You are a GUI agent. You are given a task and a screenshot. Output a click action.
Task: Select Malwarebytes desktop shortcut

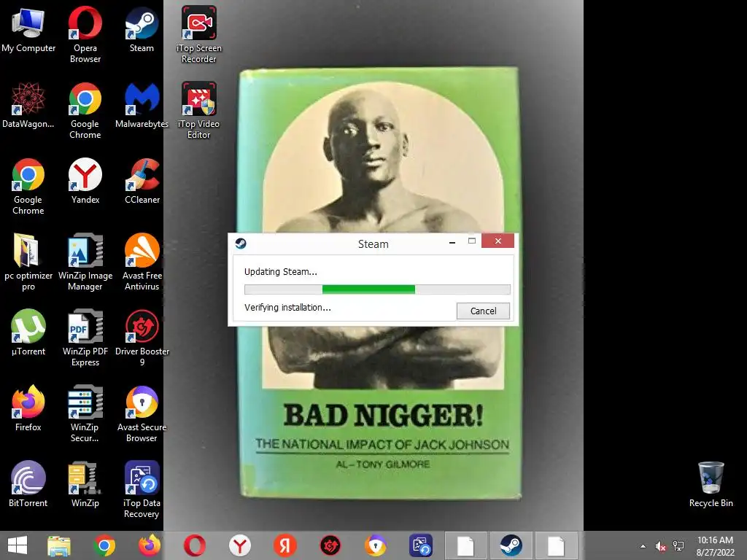click(142, 106)
